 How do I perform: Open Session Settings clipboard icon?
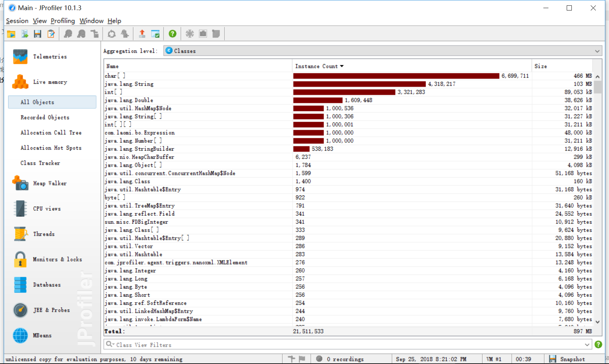coord(51,34)
